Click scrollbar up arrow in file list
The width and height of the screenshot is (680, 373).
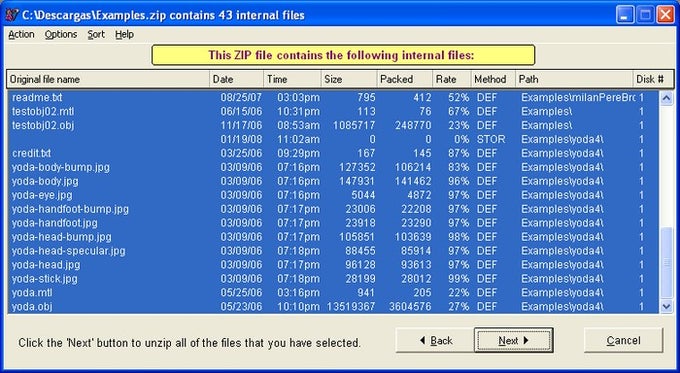click(x=666, y=98)
